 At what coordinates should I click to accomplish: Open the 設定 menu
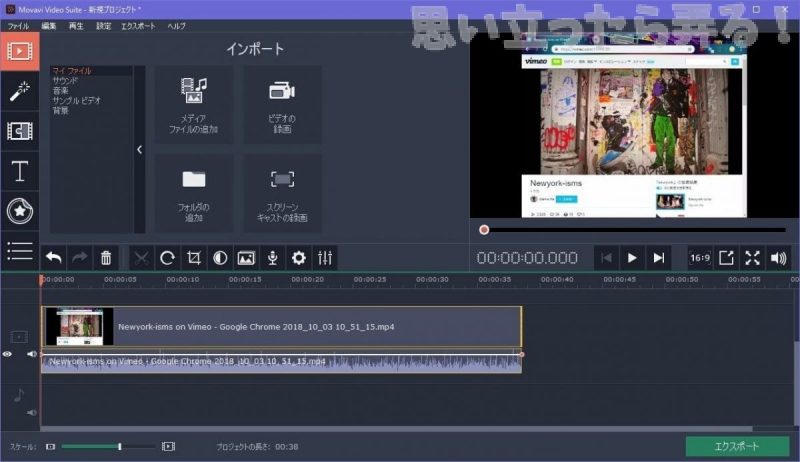tap(104, 26)
